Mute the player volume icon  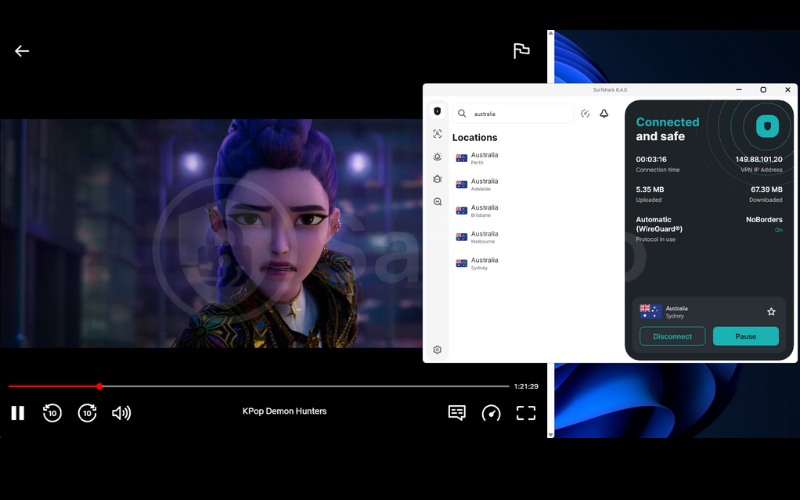pyautogui.click(x=121, y=413)
